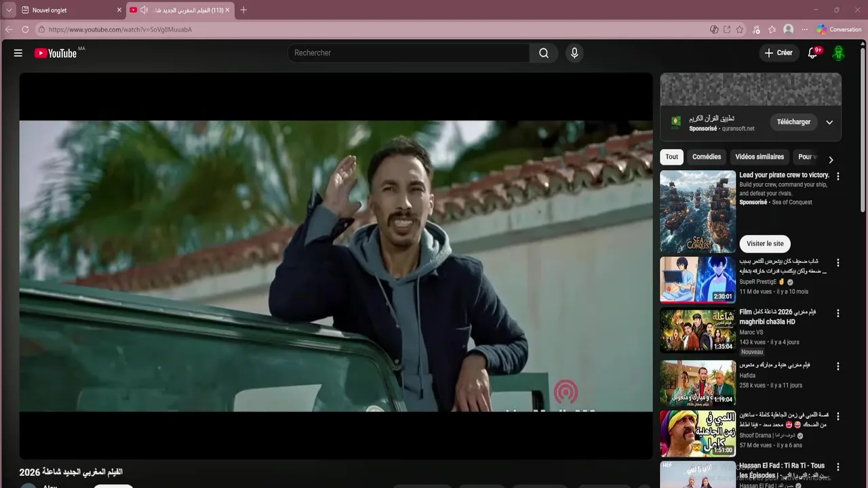This screenshot has height=488, width=868.
Task: Open options for Sea of Conquest ad
Action: click(x=837, y=176)
